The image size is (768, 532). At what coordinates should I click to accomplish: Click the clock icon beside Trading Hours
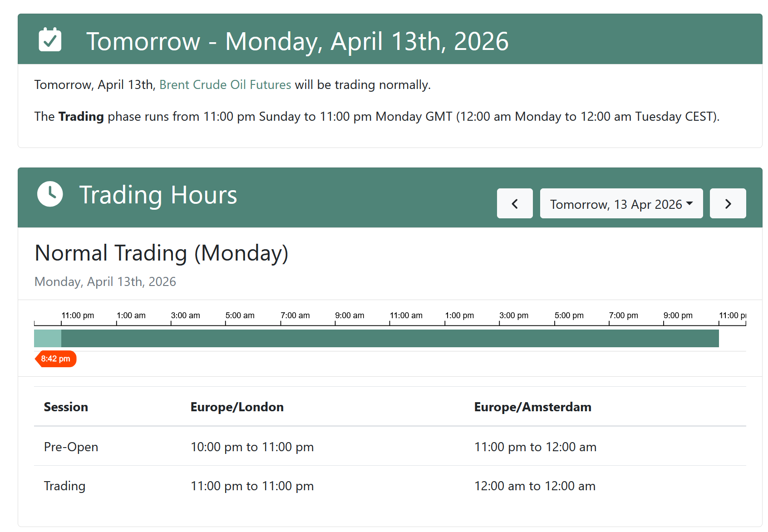50,194
